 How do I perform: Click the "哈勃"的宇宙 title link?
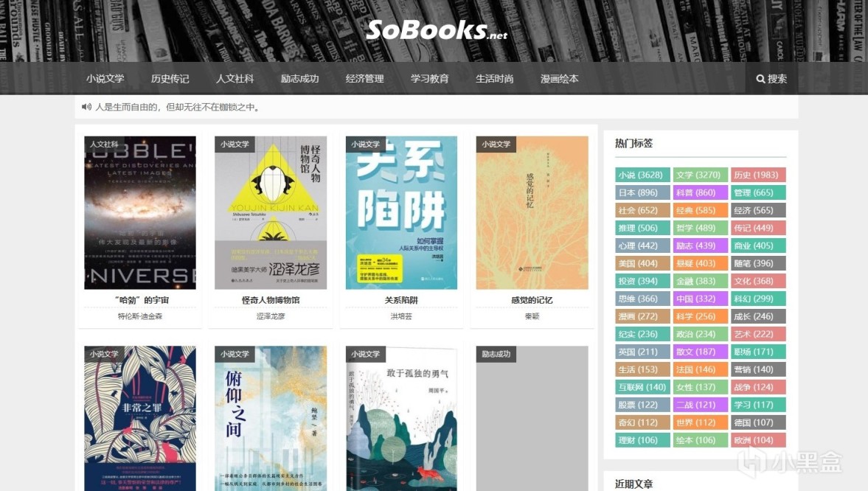click(x=142, y=300)
